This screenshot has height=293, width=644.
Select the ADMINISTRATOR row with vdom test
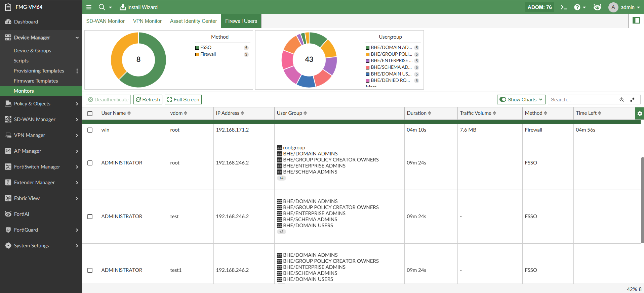click(x=90, y=216)
